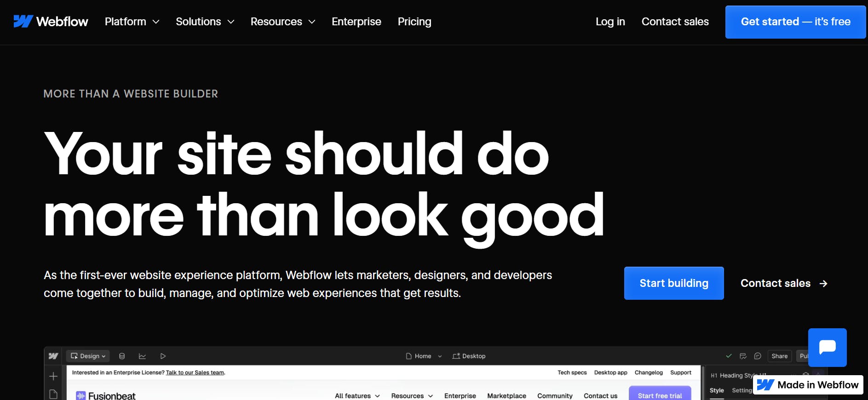Open the Home page selector dropdown

pos(424,356)
